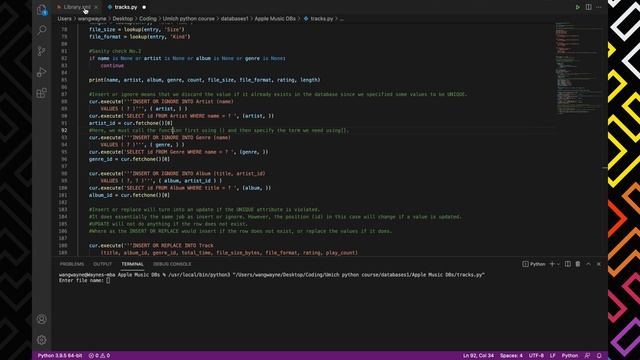Open the Run and Debug view
Image resolution: width=640 pixels, height=360 pixels.
tap(42, 72)
